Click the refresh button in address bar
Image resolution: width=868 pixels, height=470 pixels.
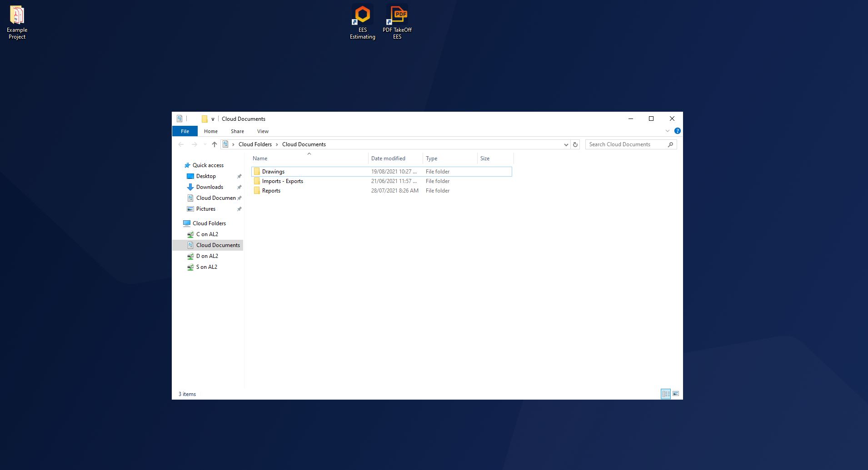(575, 144)
